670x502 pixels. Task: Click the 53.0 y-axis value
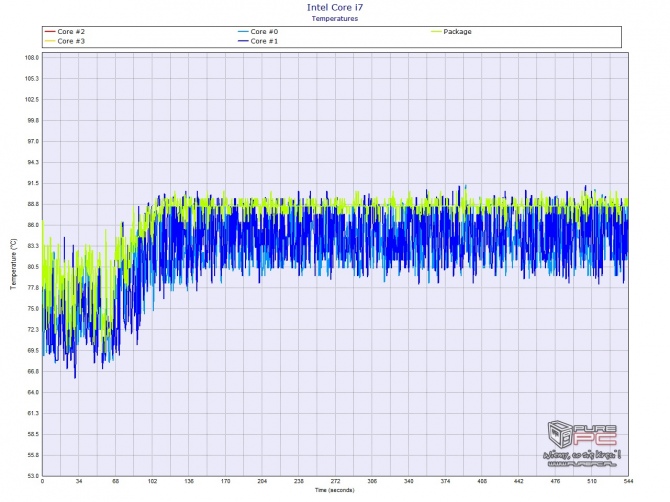33,476
